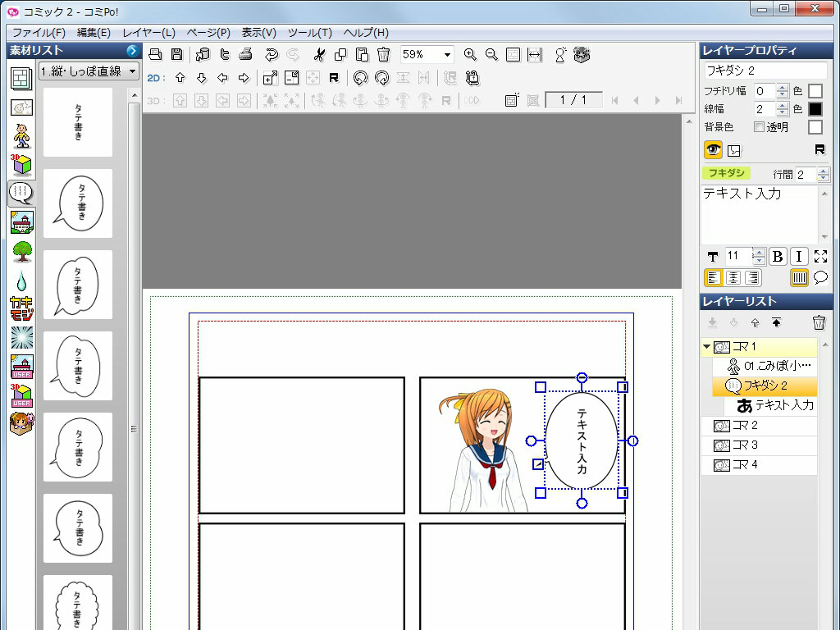Open the ツール(T) menu

coord(309,33)
